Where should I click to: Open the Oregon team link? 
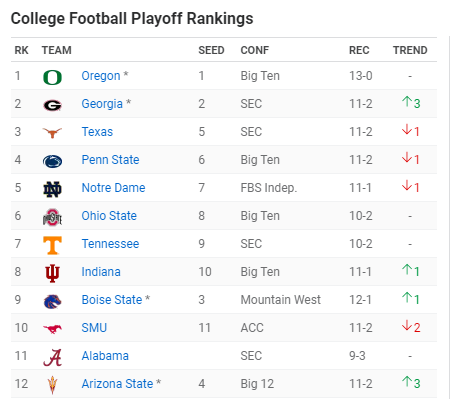101,76
